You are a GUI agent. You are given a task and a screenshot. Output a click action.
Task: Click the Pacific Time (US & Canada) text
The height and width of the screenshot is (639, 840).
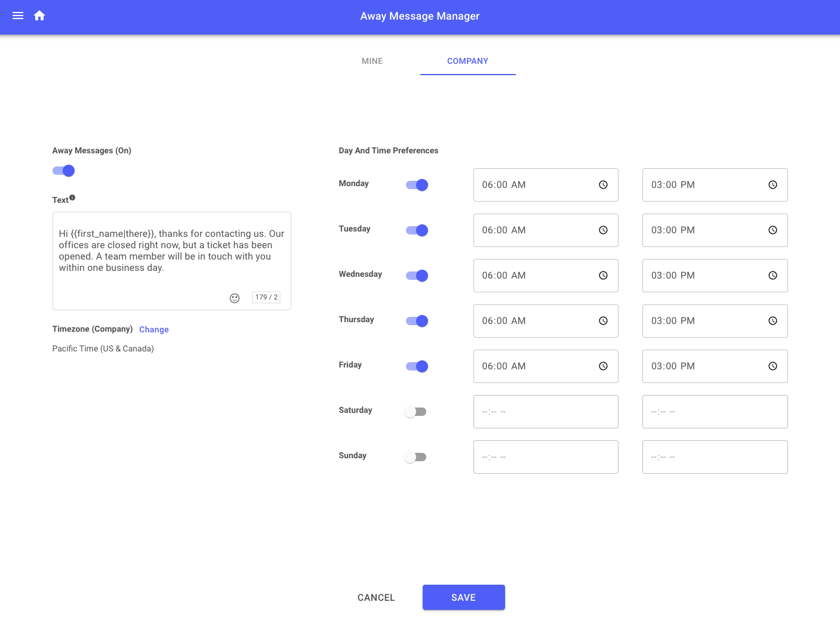tap(103, 348)
